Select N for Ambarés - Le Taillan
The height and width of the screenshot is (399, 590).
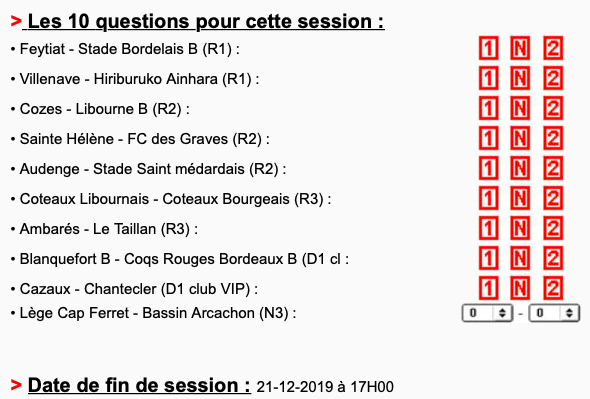(x=520, y=228)
